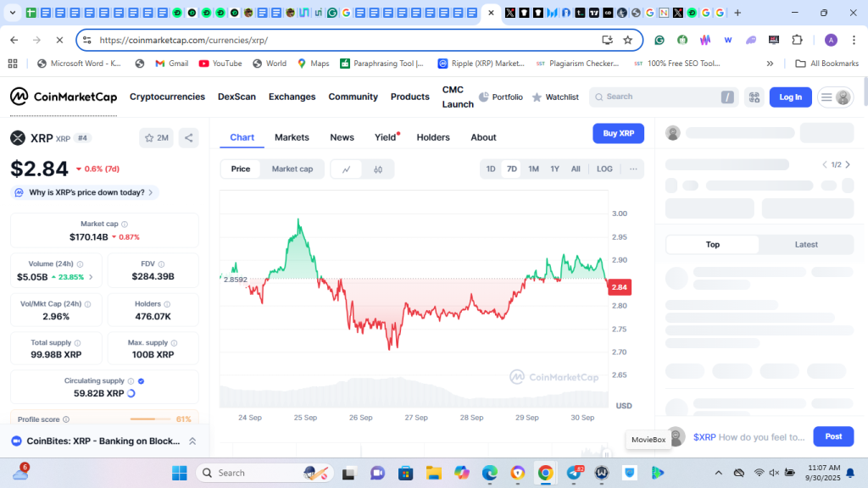Screen dimensions: 868x488
Task: Expand the CoinBites banner chevron
Action: pyautogui.click(x=192, y=441)
